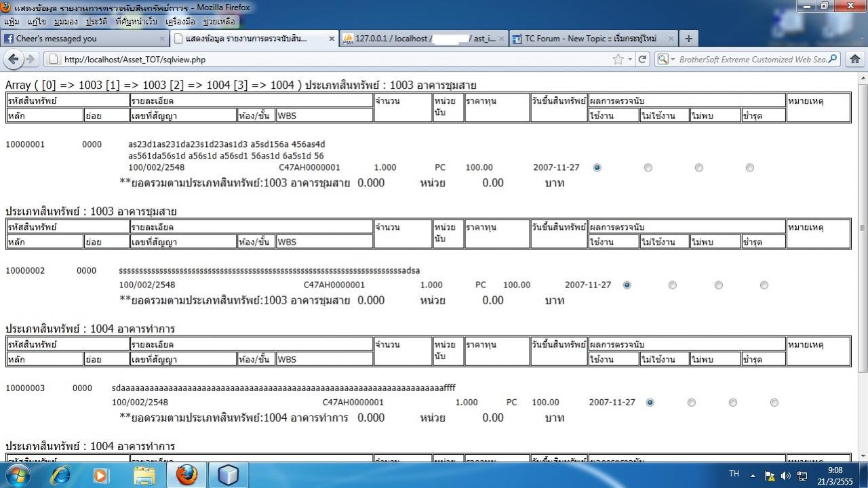This screenshot has height=488, width=868.
Task: Click the search magnifier in the search box
Action: (832, 59)
